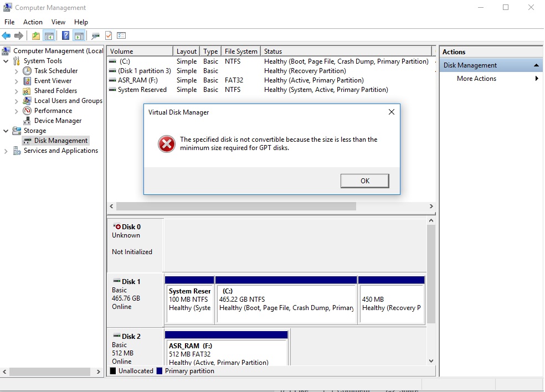
Task: Open the Help menu
Action: pyautogui.click(x=81, y=22)
